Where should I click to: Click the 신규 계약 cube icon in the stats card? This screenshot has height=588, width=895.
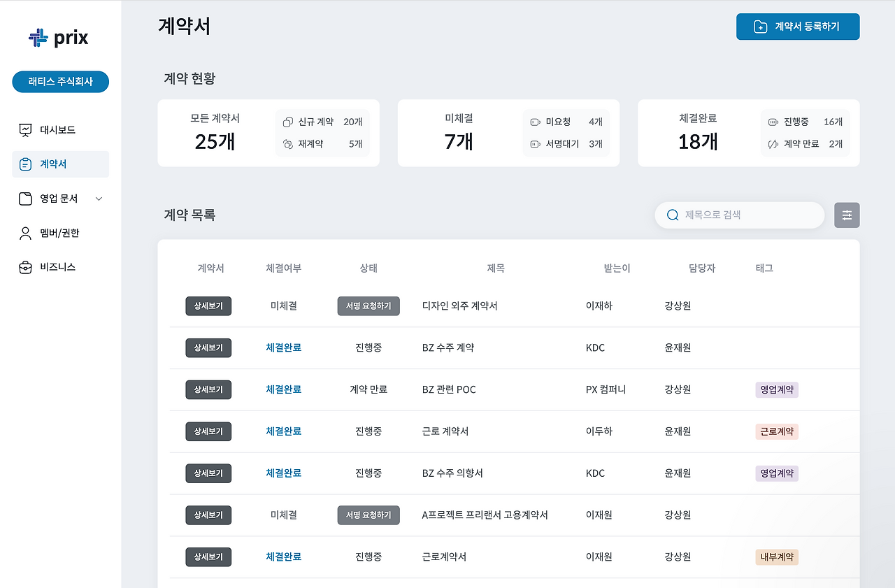click(287, 121)
